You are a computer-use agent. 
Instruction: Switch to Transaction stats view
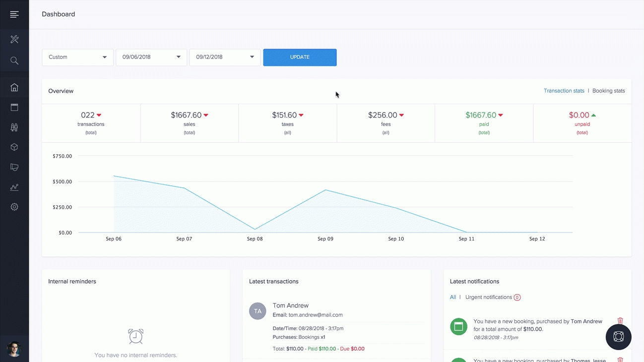[564, 91]
